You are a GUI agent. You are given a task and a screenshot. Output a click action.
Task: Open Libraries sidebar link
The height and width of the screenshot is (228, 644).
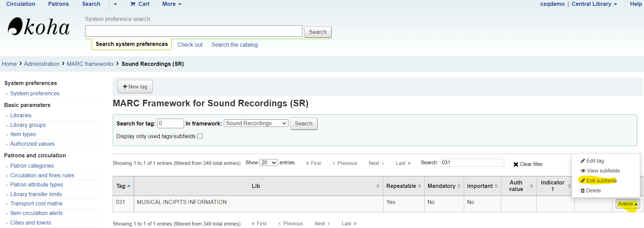(x=21, y=116)
